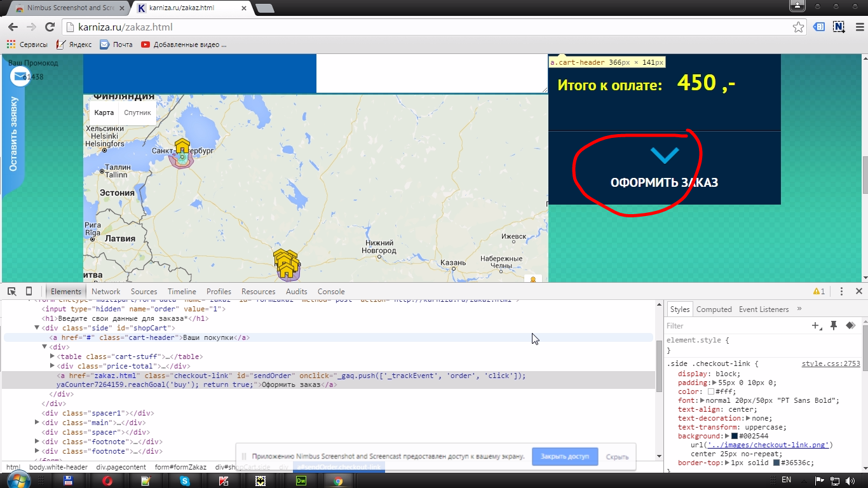868x488 pixels.
Task: Click the round mail icon on the left
Action: click(x=20, y=77)
